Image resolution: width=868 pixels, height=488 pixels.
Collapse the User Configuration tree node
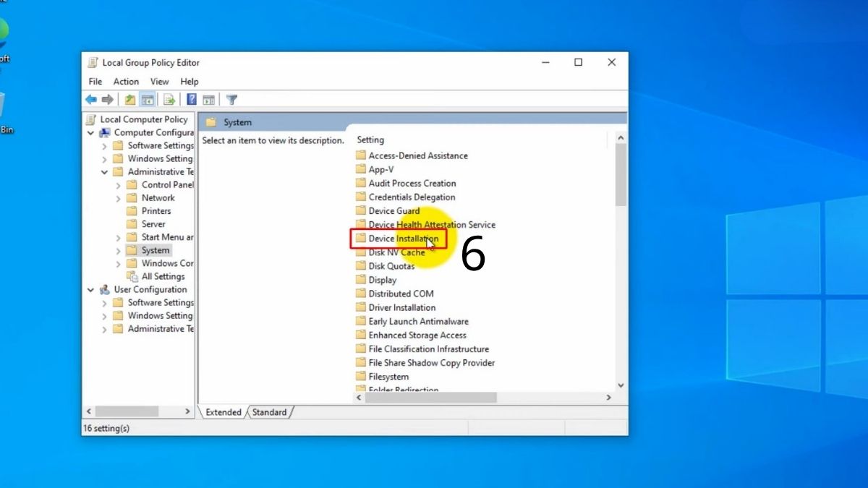point(90,290)
